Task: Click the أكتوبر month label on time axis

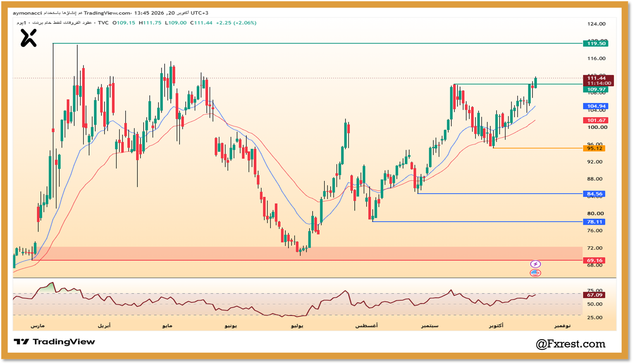Action: click(x=496, y=326)
